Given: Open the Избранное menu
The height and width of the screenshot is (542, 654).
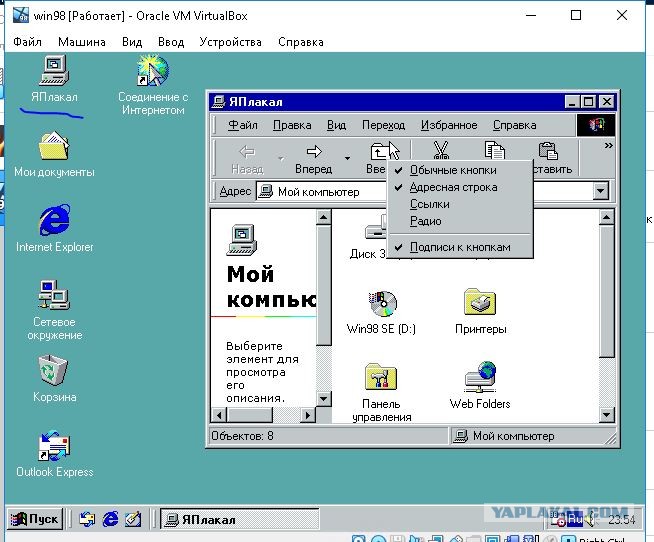Looking at the screenshot, I should pos(449,125).
